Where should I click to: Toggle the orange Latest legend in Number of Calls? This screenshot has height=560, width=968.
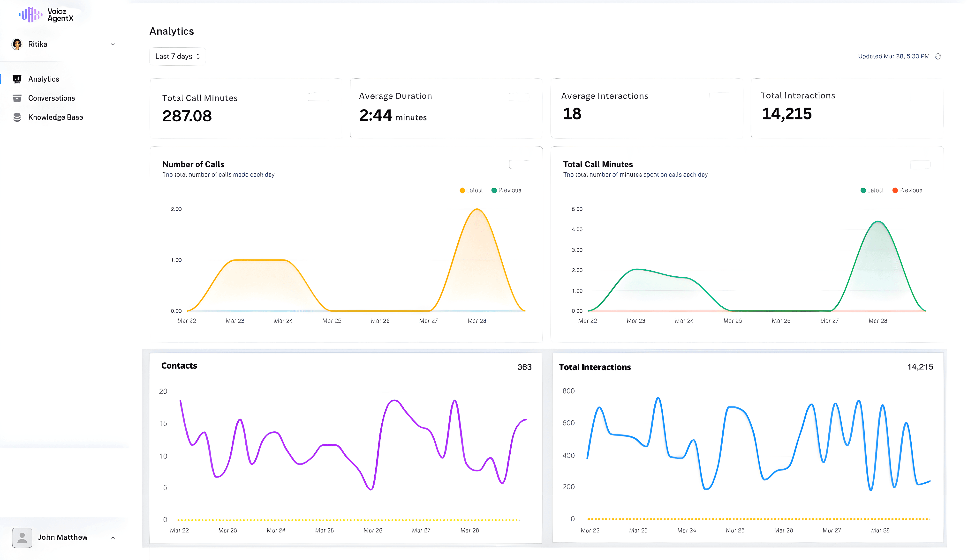(471, 190)
